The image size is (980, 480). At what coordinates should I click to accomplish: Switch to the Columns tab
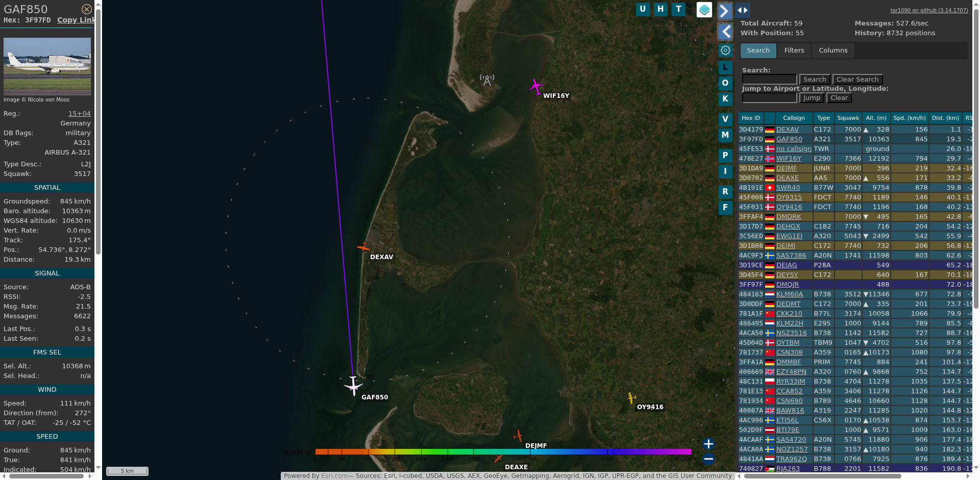833,50
